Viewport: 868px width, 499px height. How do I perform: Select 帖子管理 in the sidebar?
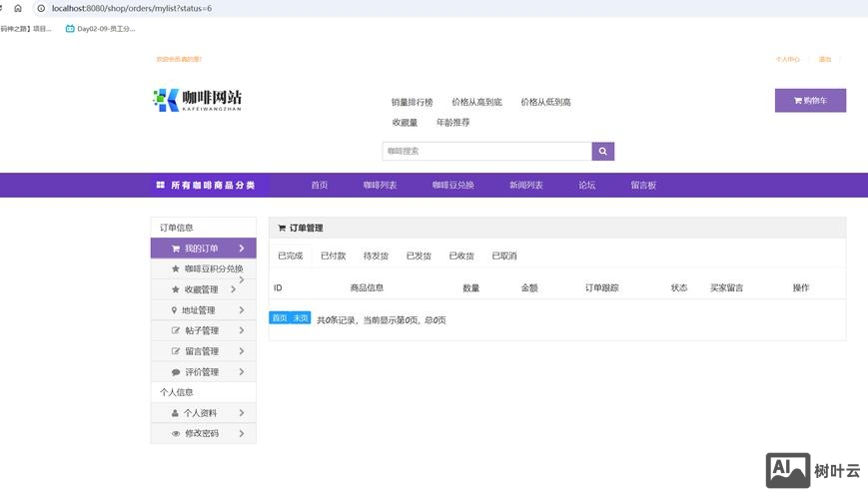(203, 330)
